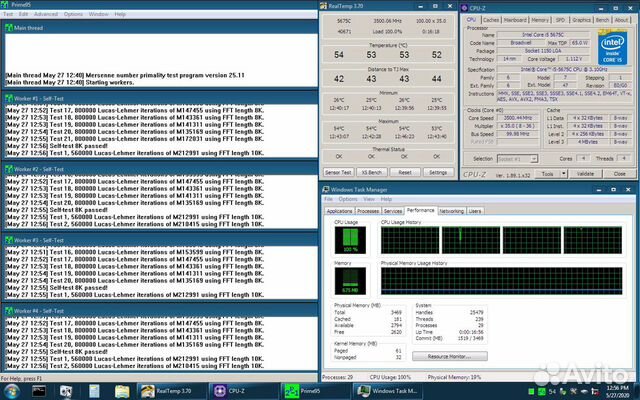Switch to Prime95 taskbar button
Viewport: 640px width, 400px height.
coord(316,391)
